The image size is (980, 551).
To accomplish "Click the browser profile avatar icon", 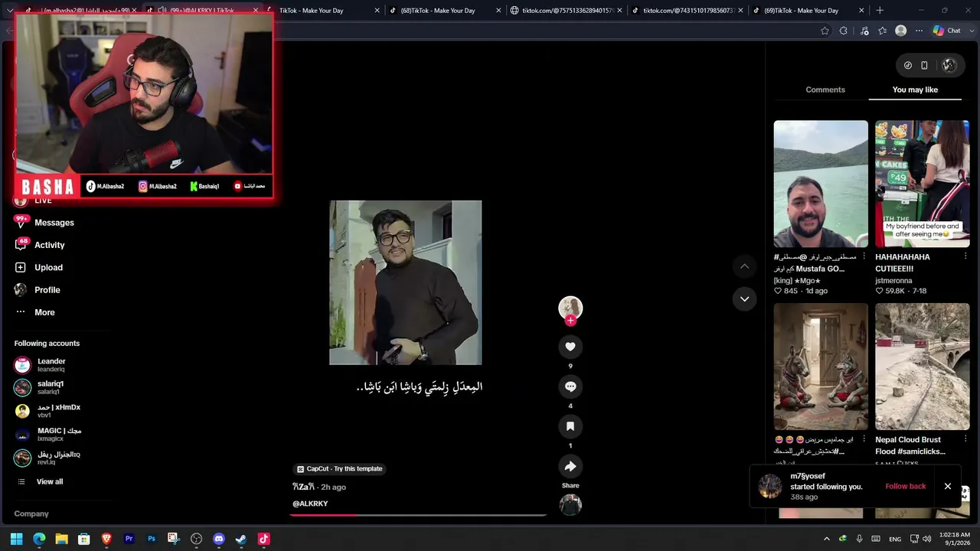I will tap(901, 31).
